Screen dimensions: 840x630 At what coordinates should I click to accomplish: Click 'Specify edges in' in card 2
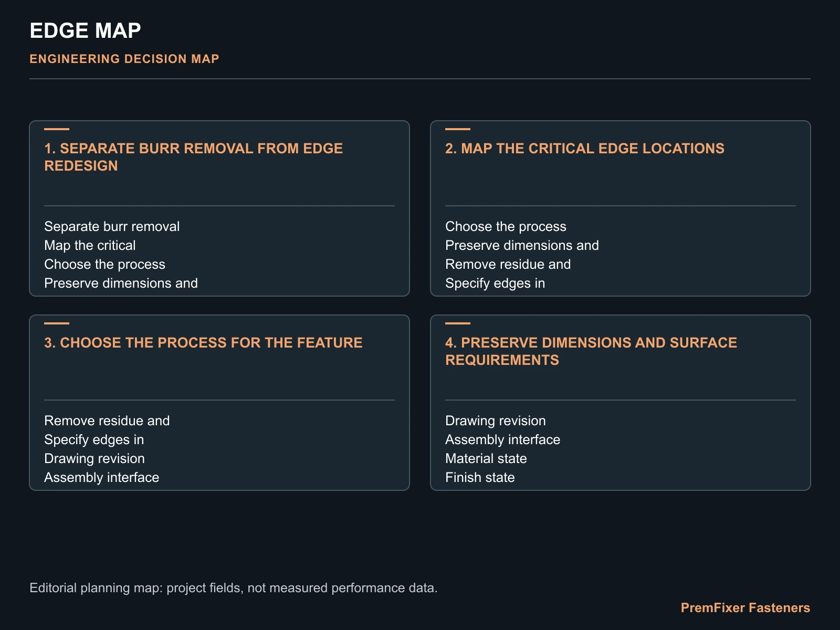[x=496, y=283]
